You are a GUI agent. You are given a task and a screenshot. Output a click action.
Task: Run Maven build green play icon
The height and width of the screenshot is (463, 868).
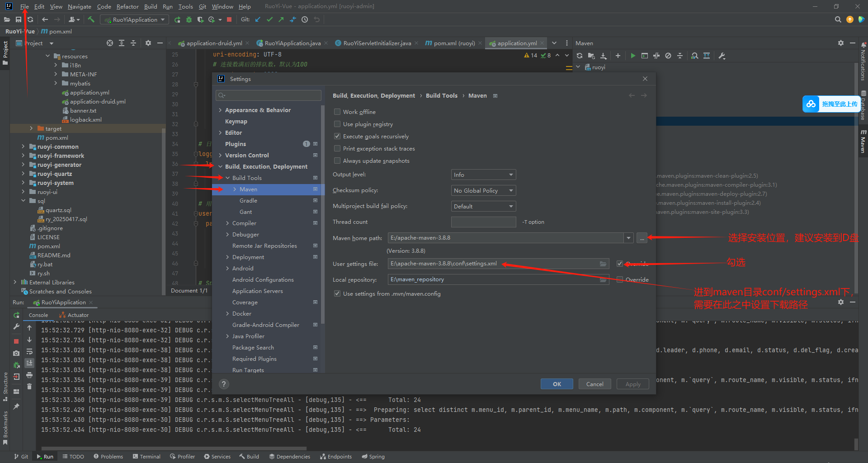tap(633, 56)
